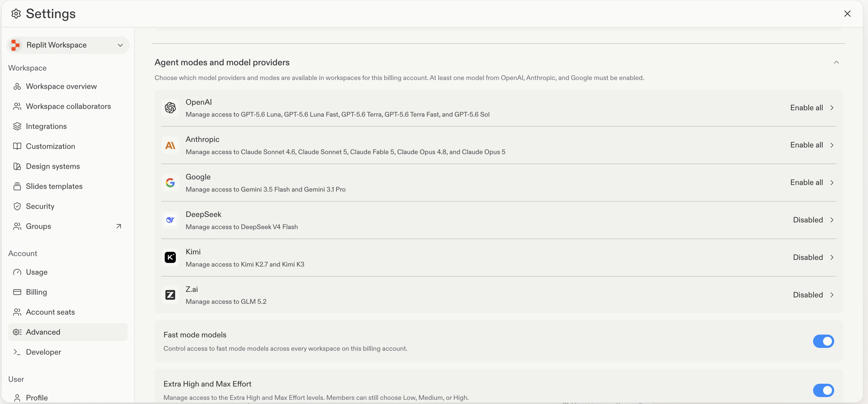Expand the Google row chevron

coord(832,182)
